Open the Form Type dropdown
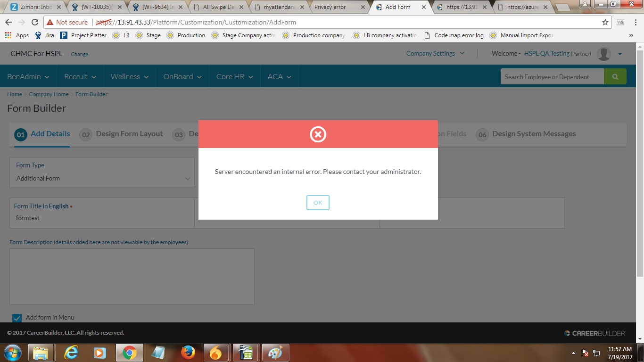Image resolution: width=644 pixels, height=362 pixels. (x=102, y=178)
